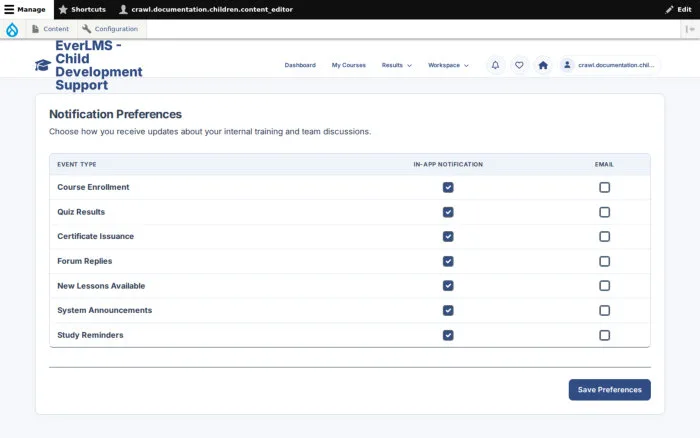Click the Forum Replies row label
The height and width of the screenshot is (438, 700).
tap(84, 261)
